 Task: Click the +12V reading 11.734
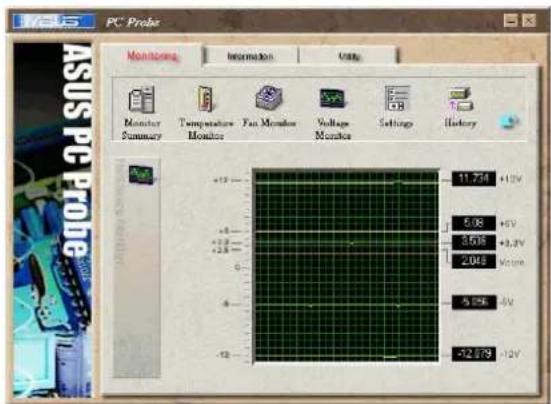(x=474, y=179)
